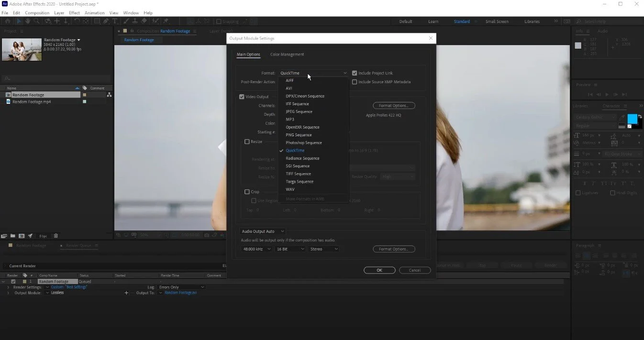The width and height of the screenshot is (644, 340).
Task: Open the Audio Output Auto dropdown
Action: coord(262,231)
